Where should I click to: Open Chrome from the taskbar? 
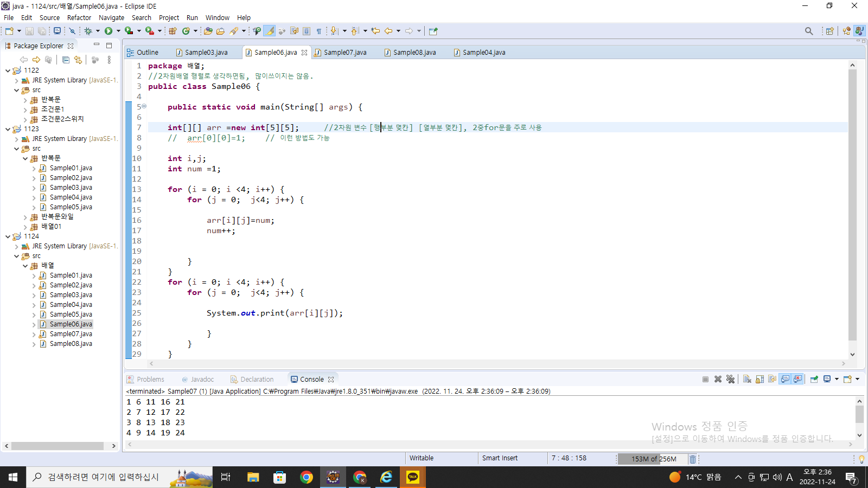pos(307,477)
